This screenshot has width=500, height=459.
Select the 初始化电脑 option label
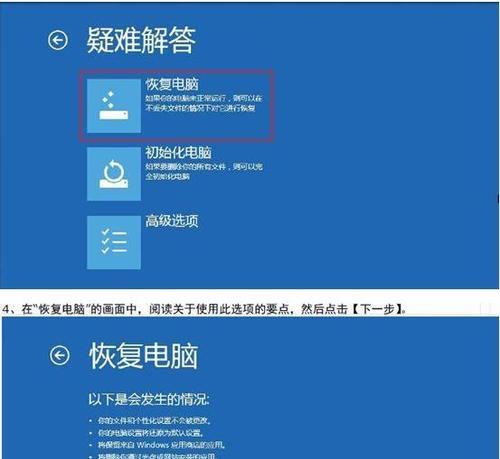[x=178, y=153]
